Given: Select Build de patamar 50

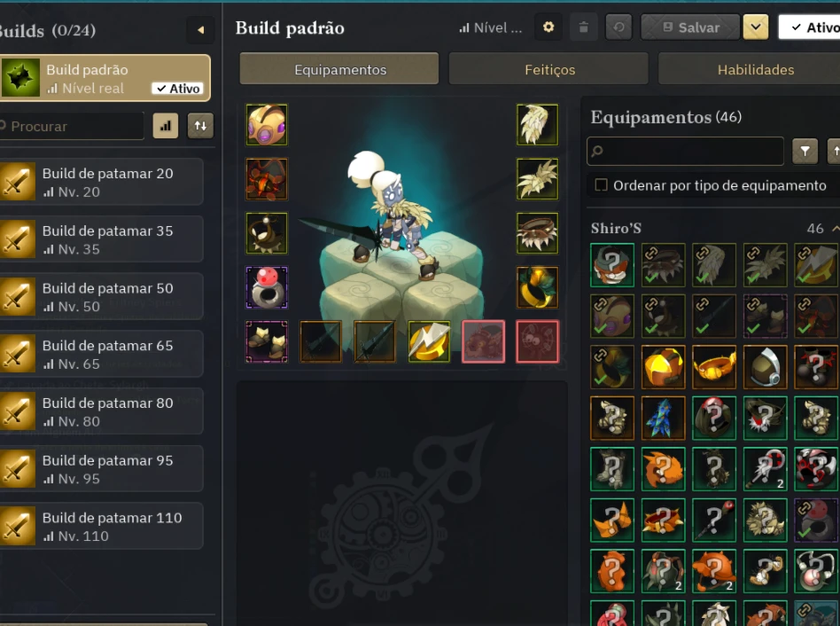Looking at the screenshot, I should click(x=101, y=296).
